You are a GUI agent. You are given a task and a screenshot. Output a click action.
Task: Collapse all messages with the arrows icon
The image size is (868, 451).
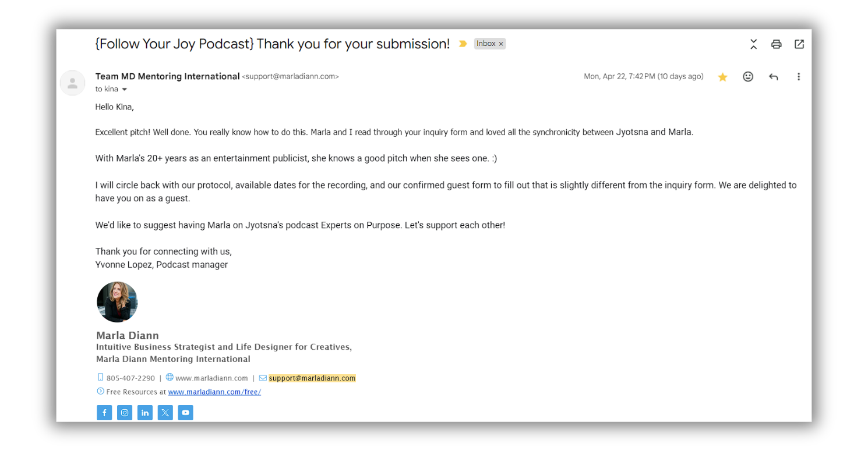click(753, 44)
